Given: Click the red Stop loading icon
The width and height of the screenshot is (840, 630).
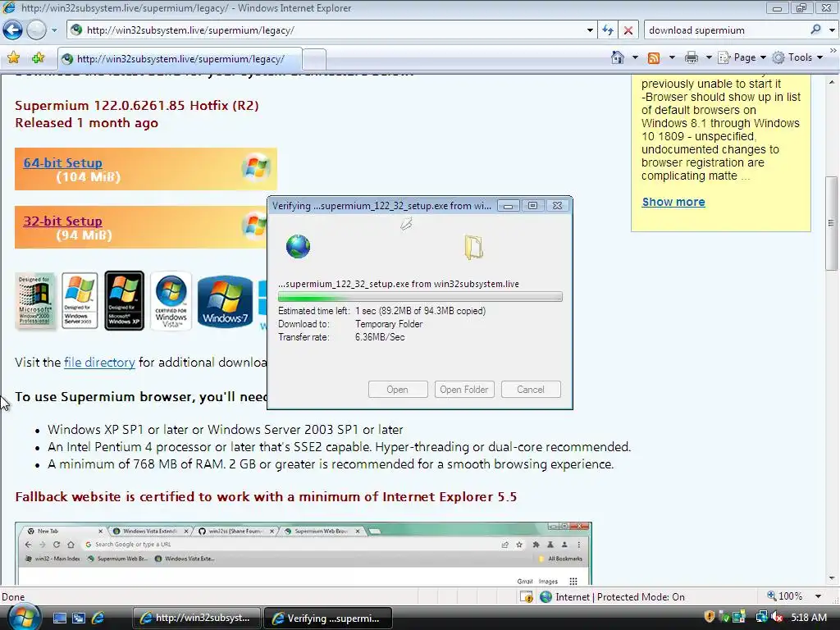Looking at the screenshot, I should [628, 30].
